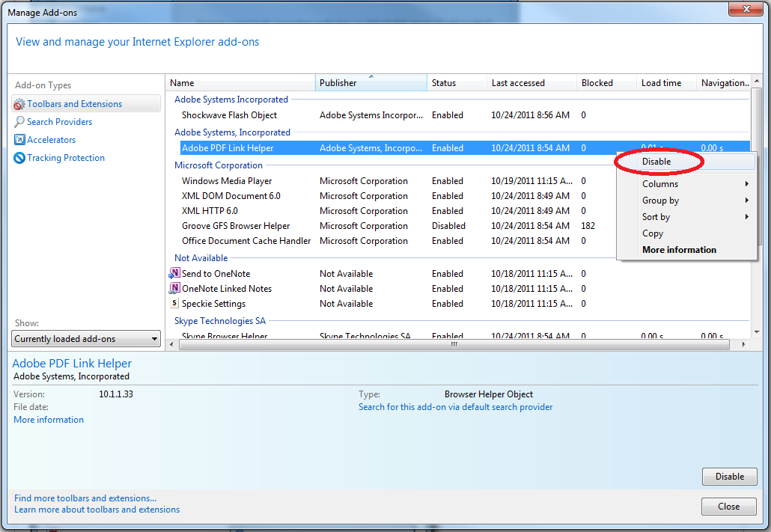Image resolution: width=771 pixels, height=532 pixels.
Task: Click the vertical scrollbar up arrow
Action: pyautogui.click(x=757, y=81)
